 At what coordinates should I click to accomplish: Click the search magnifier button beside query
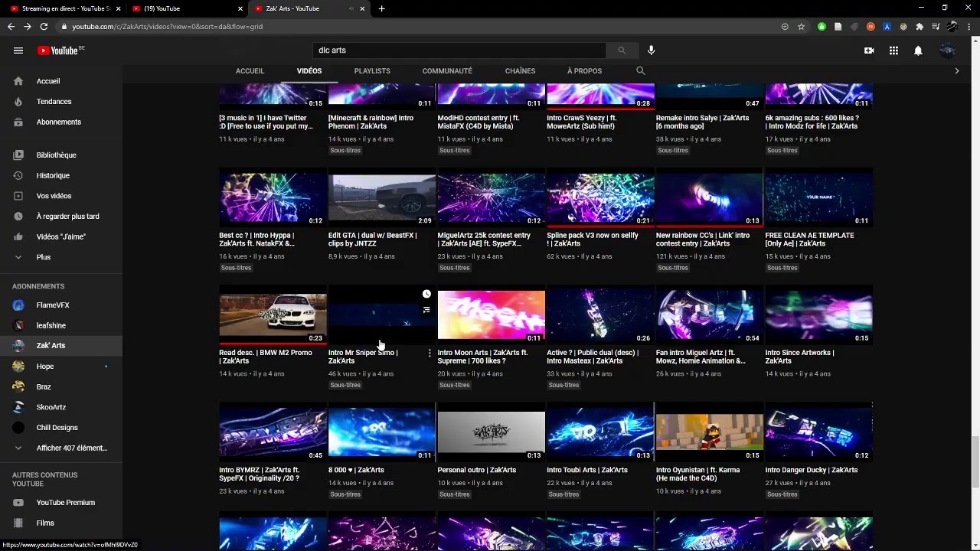coord(622,51)
